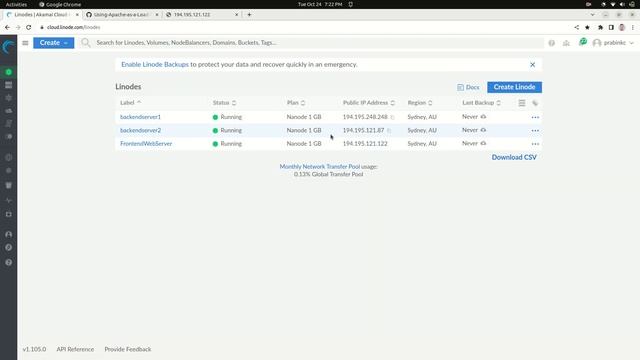This screenshot has height=360, width=640.
Task: Open the Longview pulse-line sidebar icon
Action: click(x=9, y=200)
